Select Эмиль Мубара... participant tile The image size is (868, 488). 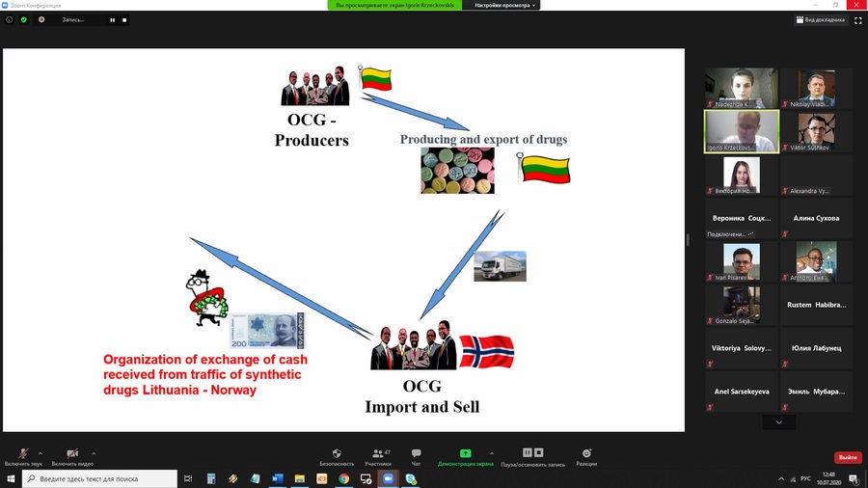click(817, 392)
